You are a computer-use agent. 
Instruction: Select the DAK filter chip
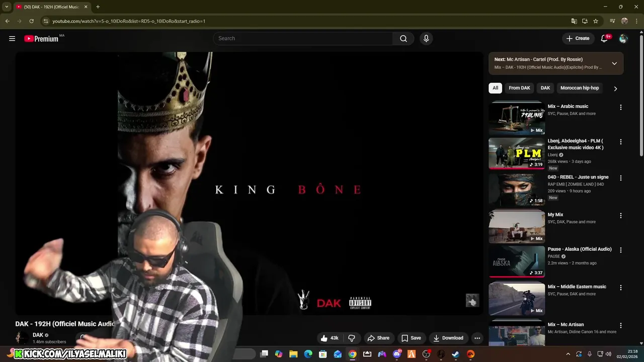[545, 88]
